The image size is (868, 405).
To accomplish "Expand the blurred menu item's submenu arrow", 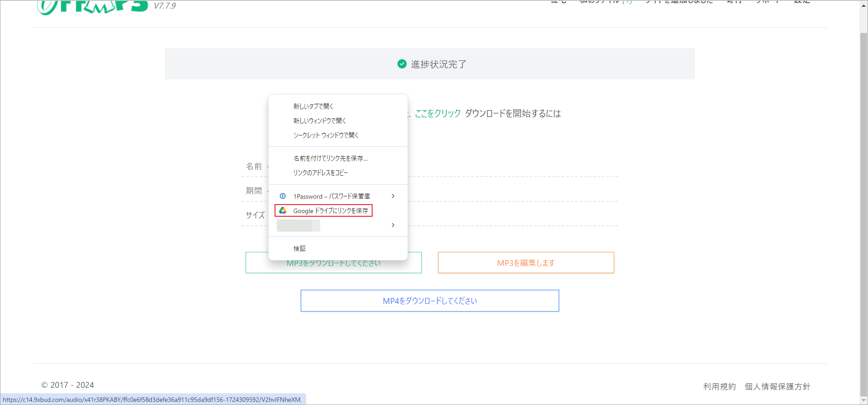I will tap(393, 225).
